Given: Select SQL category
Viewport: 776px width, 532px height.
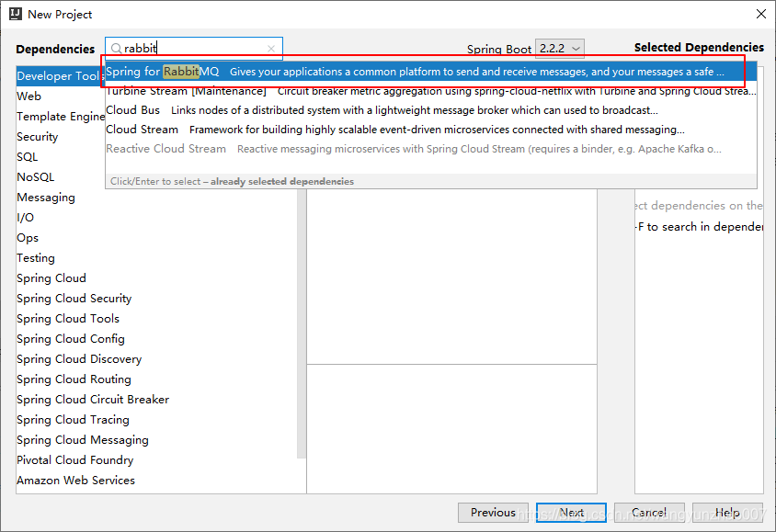Looking at the screenshot, I should pos(28,157).
